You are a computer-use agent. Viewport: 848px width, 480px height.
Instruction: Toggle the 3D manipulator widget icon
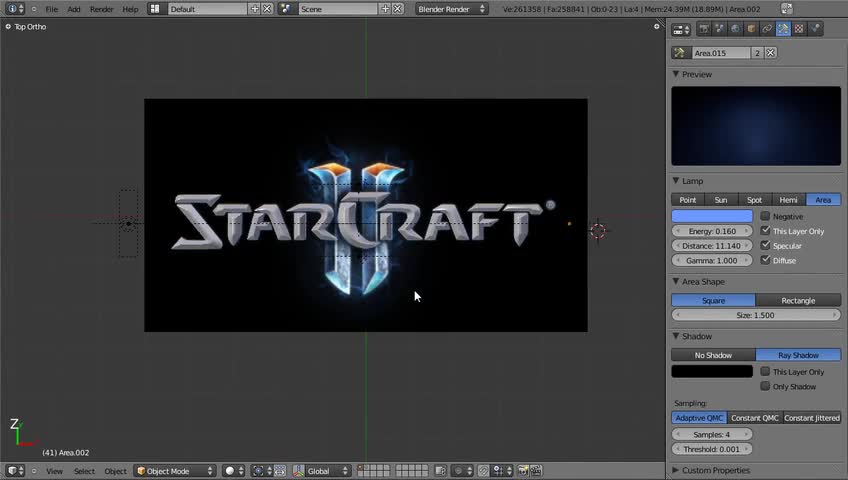click(299, 471)
